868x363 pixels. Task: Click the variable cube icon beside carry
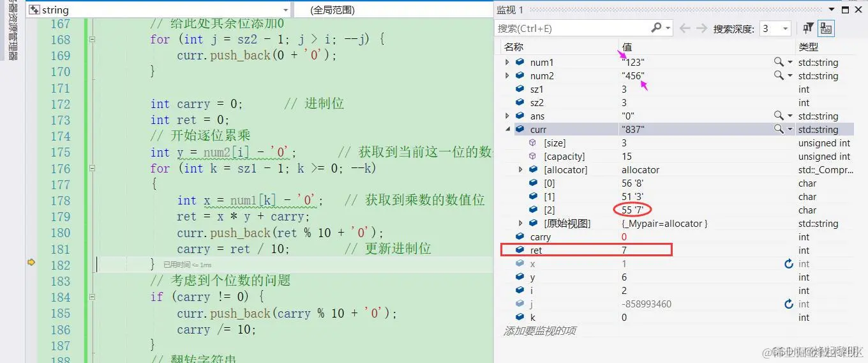(520, 237)
